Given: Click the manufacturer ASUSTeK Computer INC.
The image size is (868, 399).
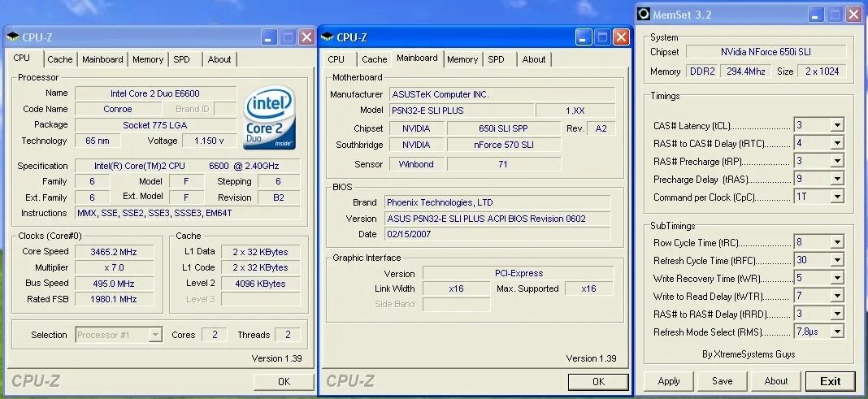Looking at the screenshot, I should [502, 94].
